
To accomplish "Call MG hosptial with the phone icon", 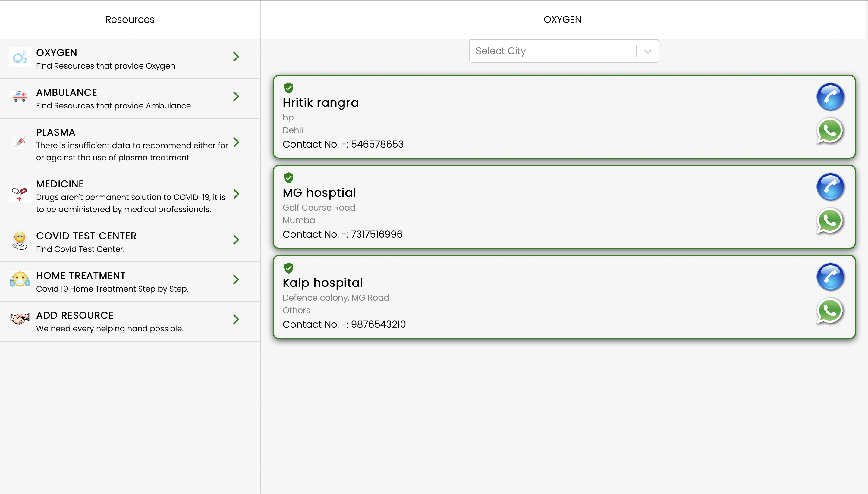I will (x=830, y=187).
